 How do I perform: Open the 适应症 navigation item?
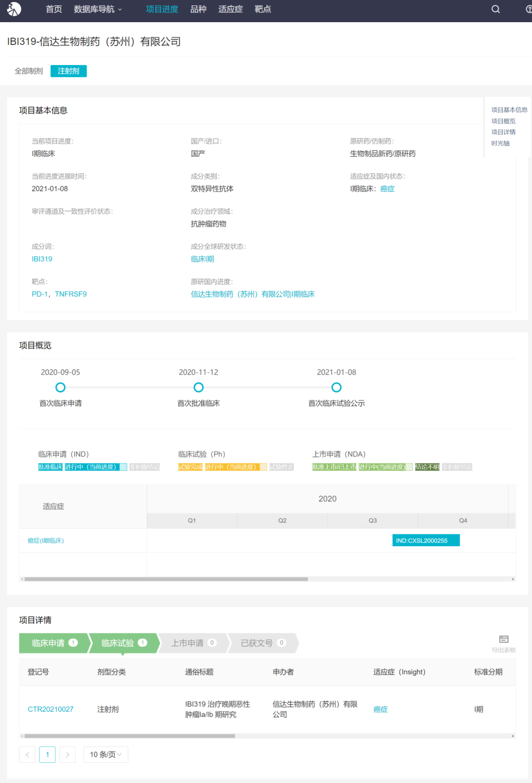pyautogui.click(x=231, y=9)
